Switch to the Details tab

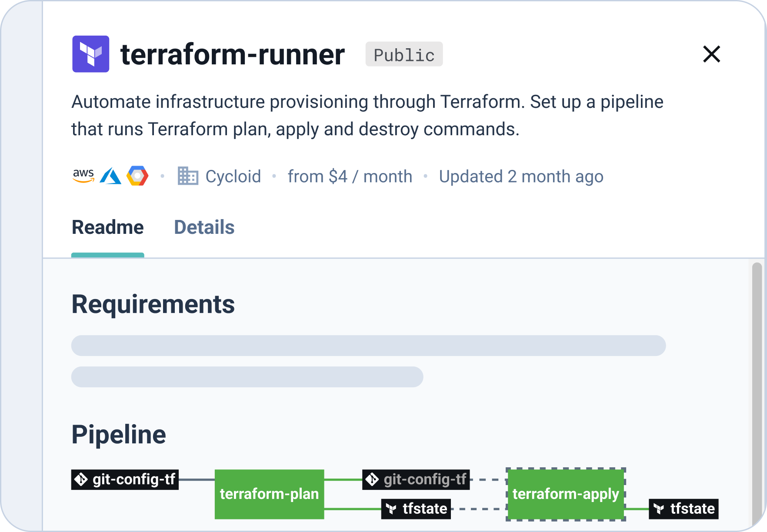(204, 227)
